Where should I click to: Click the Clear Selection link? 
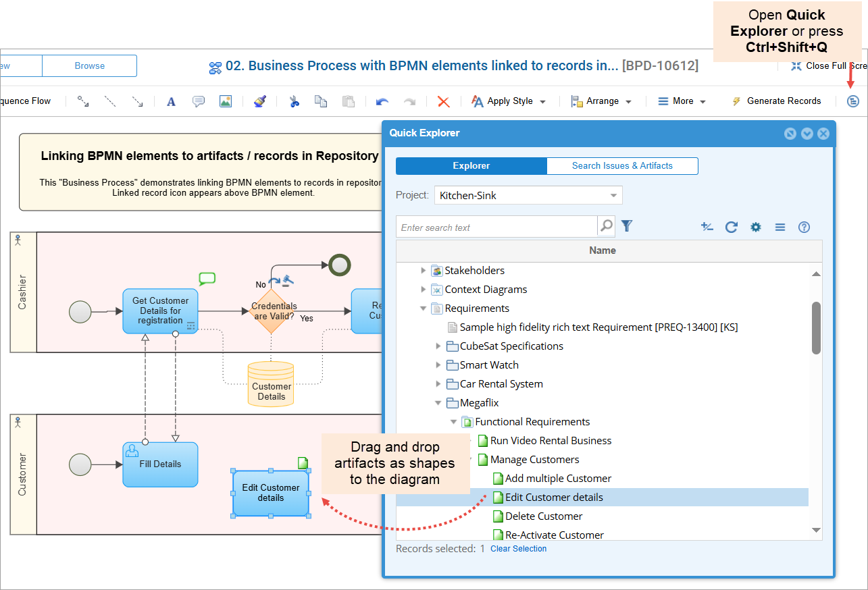click(x=519, y=549)
